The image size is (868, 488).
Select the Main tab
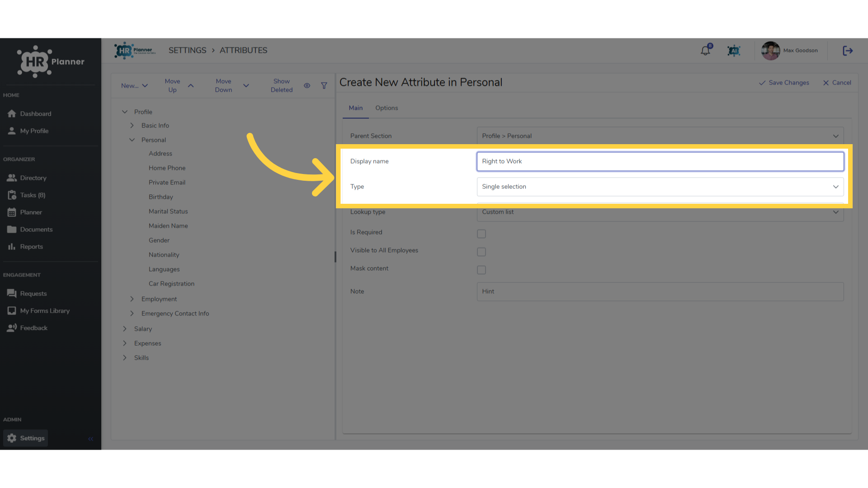coord(356,108)
